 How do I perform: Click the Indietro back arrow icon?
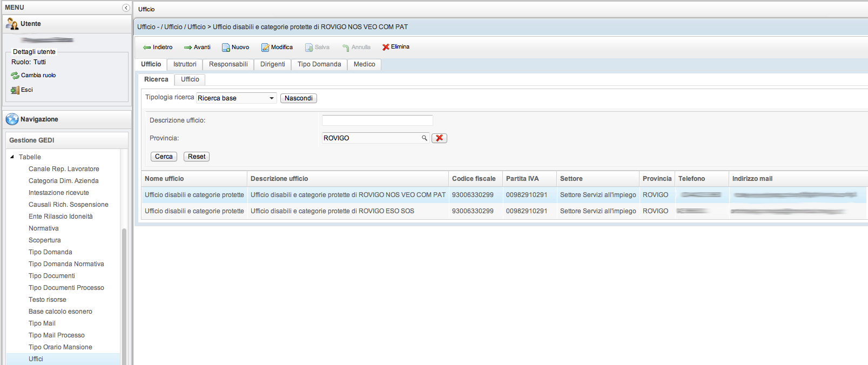(x=147, y=48)
